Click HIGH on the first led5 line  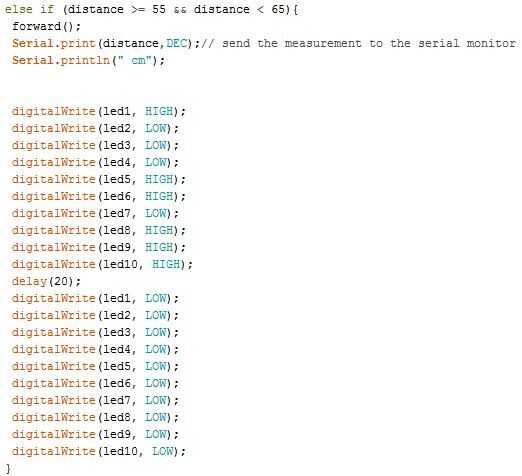[x=159, y=179]
